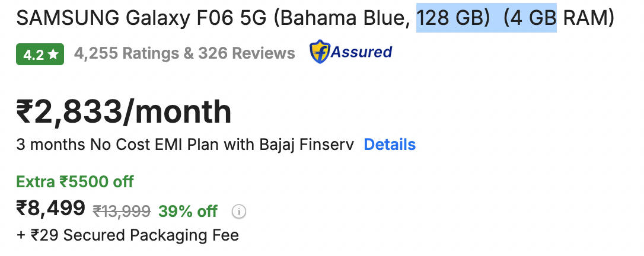Click the ₹8,499 selling price

pos(51,209)
